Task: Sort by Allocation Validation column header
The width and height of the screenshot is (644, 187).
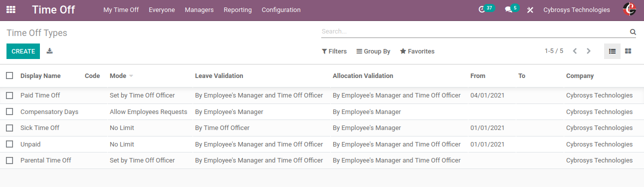Action: pos(363,76)
